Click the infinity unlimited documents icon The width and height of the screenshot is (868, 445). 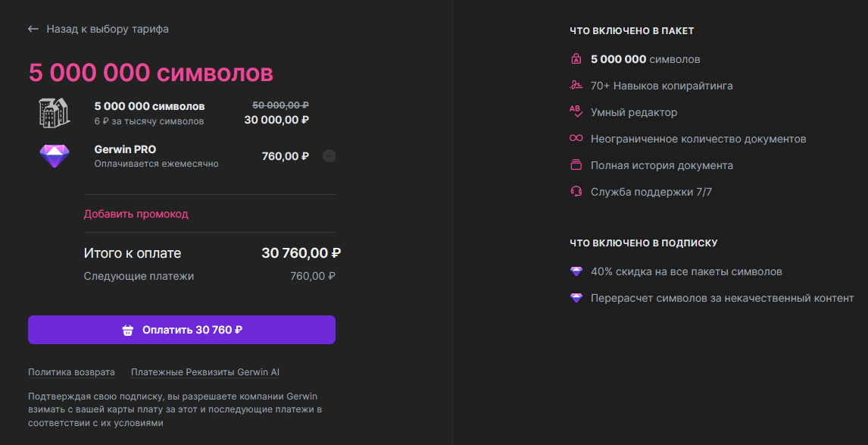576,138
